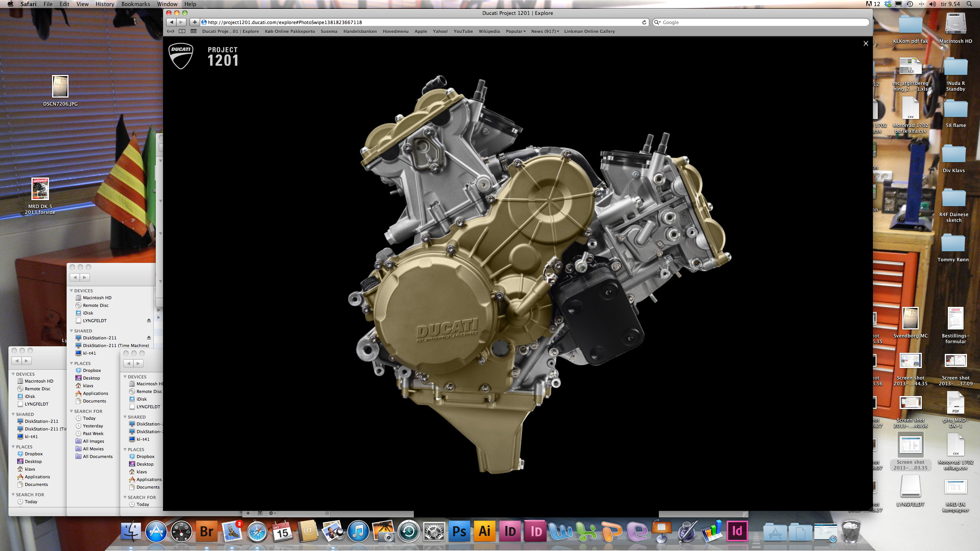Click the Ducati shield logo on the page

point(181,56)
